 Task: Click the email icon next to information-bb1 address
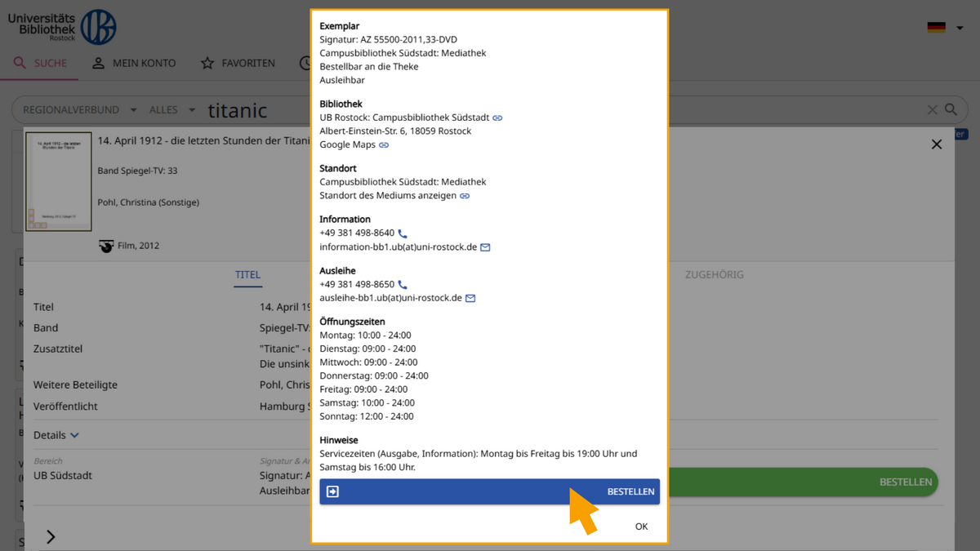[485, 247]
